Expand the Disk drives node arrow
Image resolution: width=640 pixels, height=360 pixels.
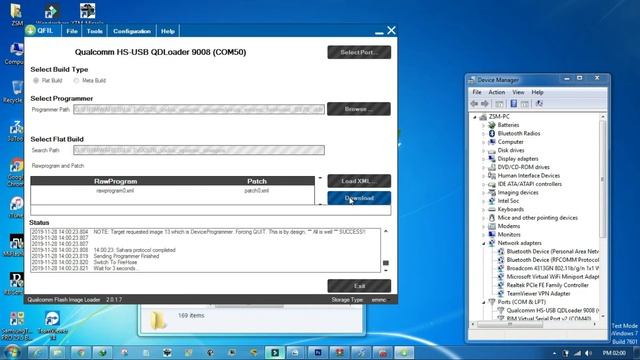(x=484, y=151)
